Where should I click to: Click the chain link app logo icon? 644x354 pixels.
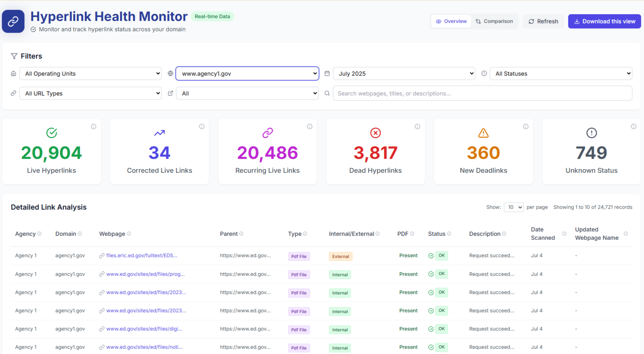13,21
